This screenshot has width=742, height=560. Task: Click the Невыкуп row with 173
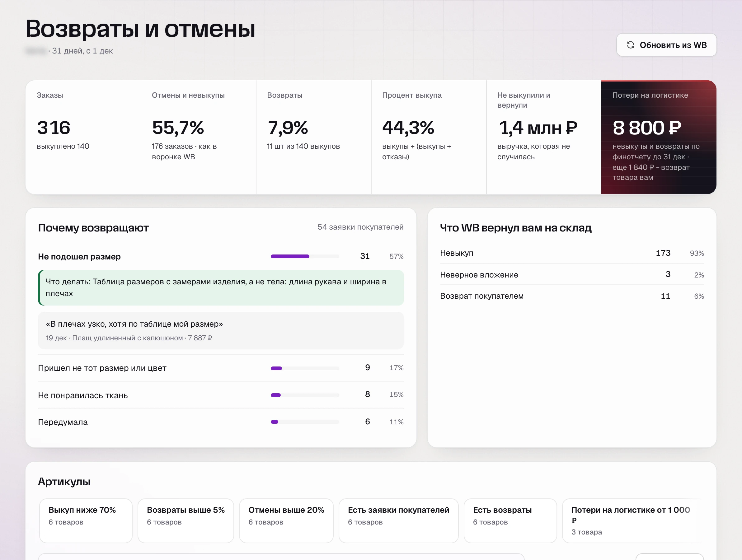click(572, 253)
